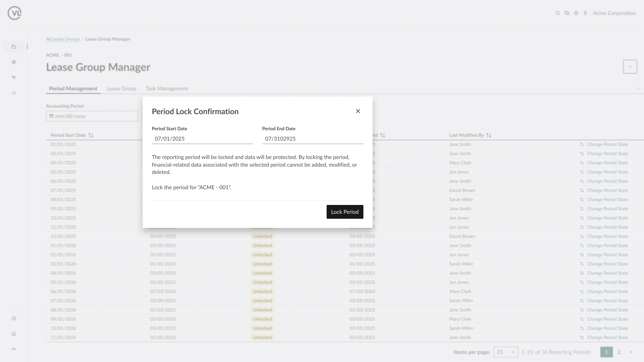Click swap icon in 03/01/2025 row
The height and width of the screenshot is (362, 644).
click(x=582, y=154)
